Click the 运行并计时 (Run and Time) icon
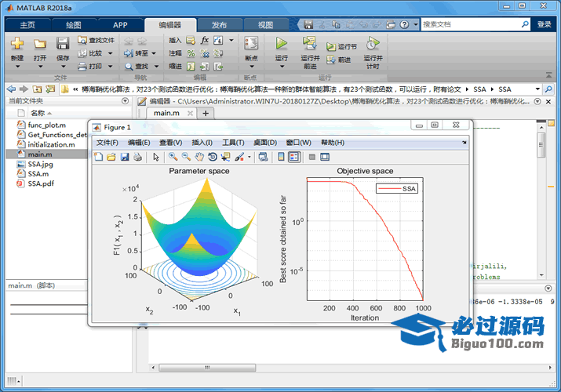 (x=373, y=43)
